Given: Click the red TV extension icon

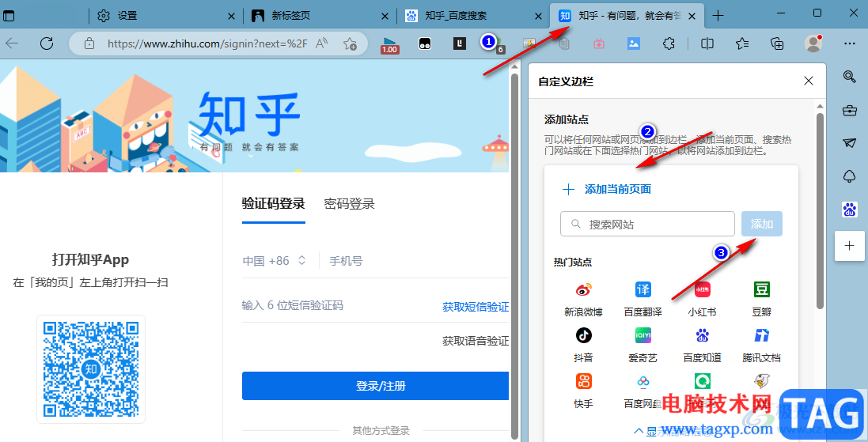Looking at the screenshot, I should point(599,43).
